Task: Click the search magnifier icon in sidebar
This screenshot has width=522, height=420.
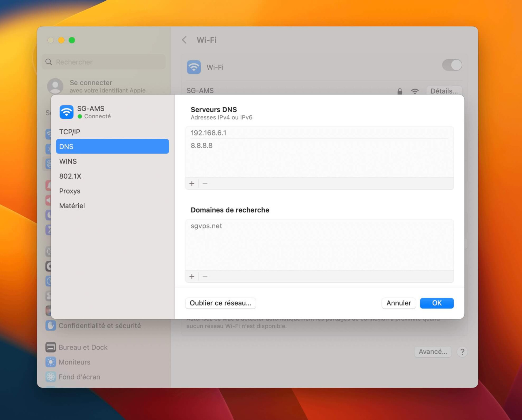Action: click(x=49, y=62)
